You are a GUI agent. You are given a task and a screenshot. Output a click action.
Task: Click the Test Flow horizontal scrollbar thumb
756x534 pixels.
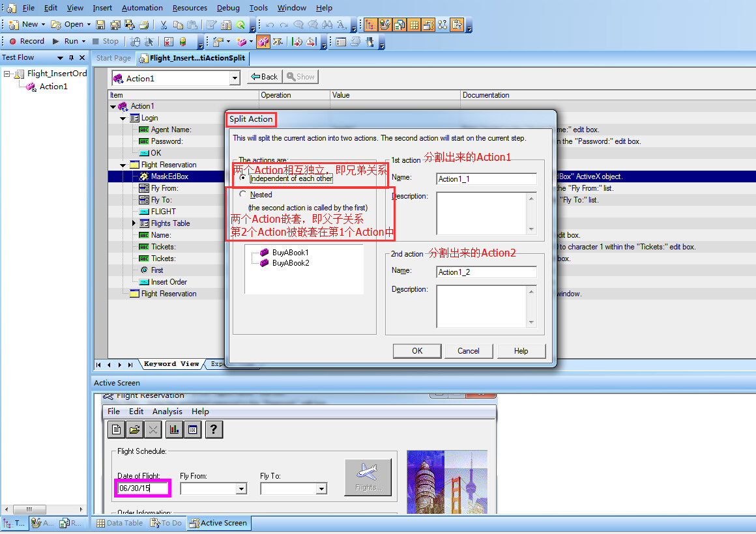[x=29, y=509]
